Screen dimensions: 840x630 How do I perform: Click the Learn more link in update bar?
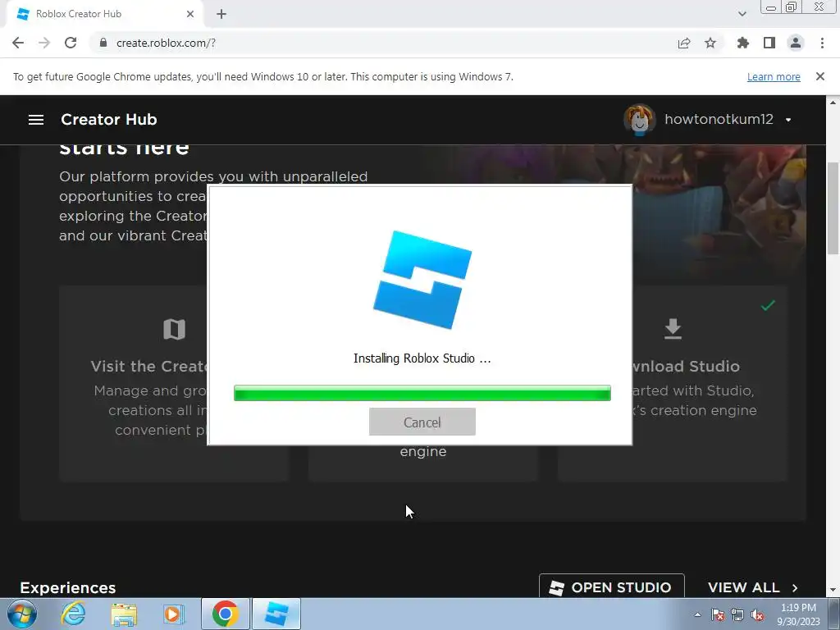[x=774, y=76]
